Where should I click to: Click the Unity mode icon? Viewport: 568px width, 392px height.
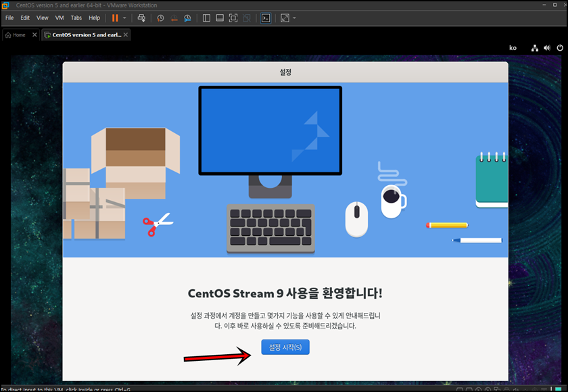point(247,18)
